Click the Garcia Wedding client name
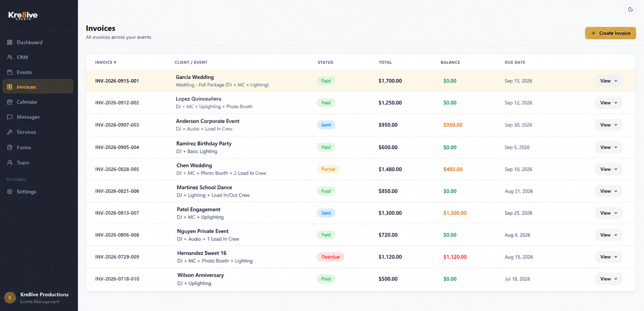 pyautogui.click(x=195, y=77)
